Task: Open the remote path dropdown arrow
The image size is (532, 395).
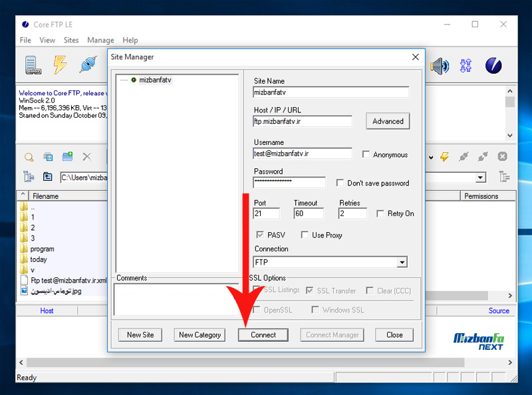Action: tap(480, 178)
